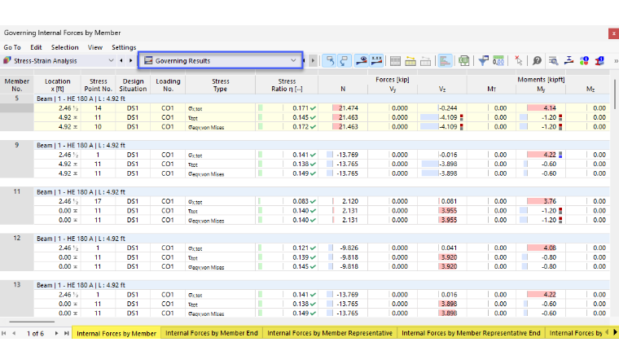The width and height of the screenshot is (619, 364).
Task: Open the Edit menu
Action: point(36,47)
